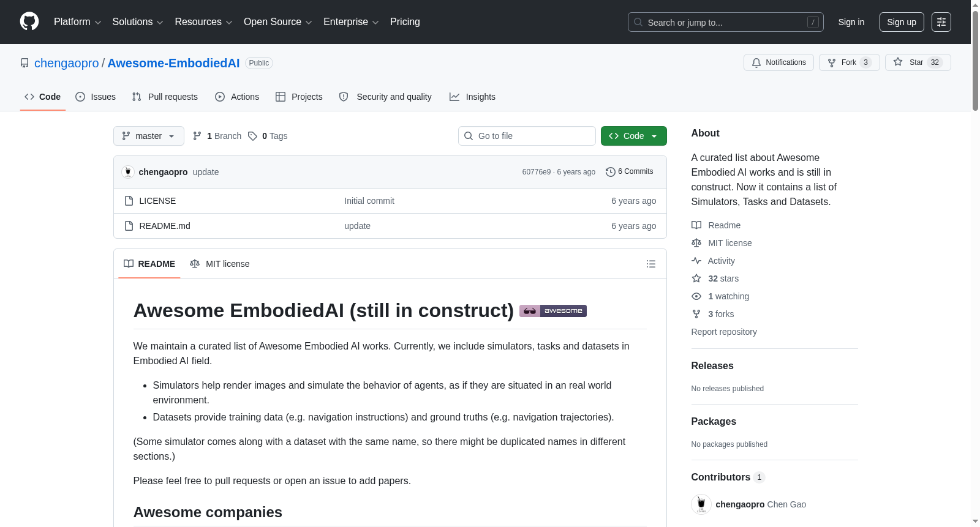
Task: Click the Sign up button
Action: [902, 22]
